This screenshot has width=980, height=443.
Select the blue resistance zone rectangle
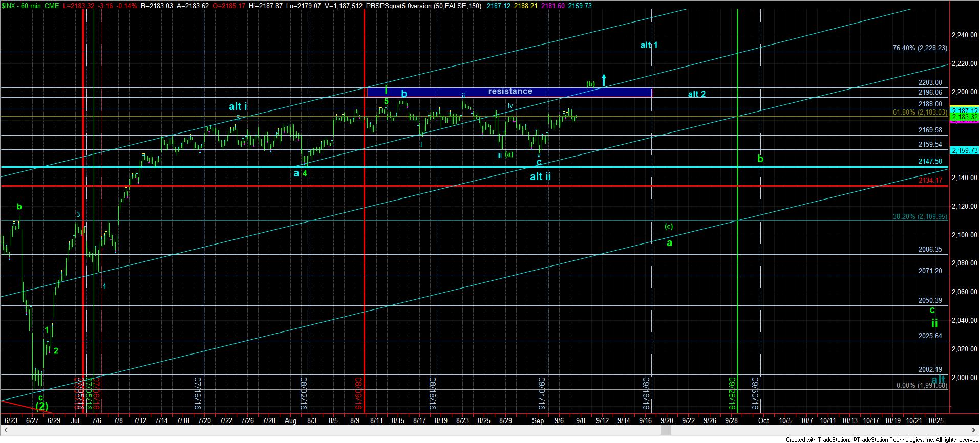[510, 92]
